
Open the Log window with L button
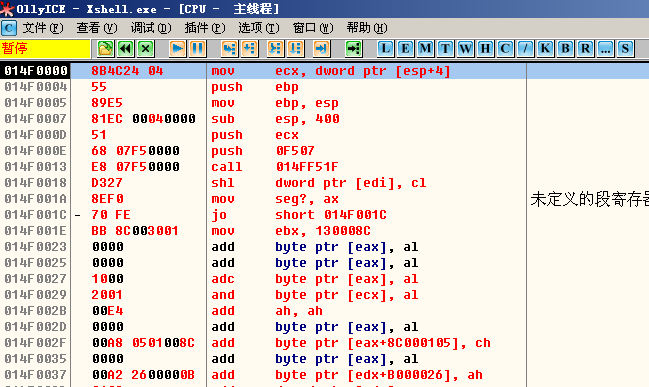pyautogui.click(x=385, y=49)
